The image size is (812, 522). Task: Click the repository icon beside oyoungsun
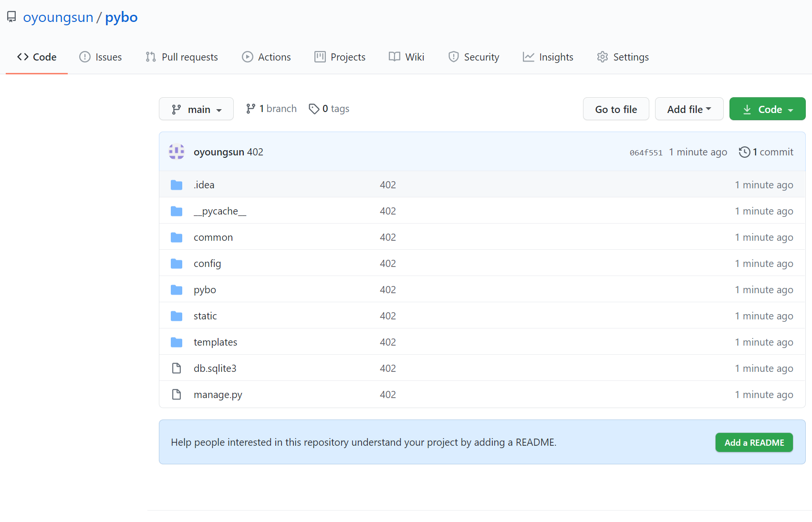pos(11,16)
